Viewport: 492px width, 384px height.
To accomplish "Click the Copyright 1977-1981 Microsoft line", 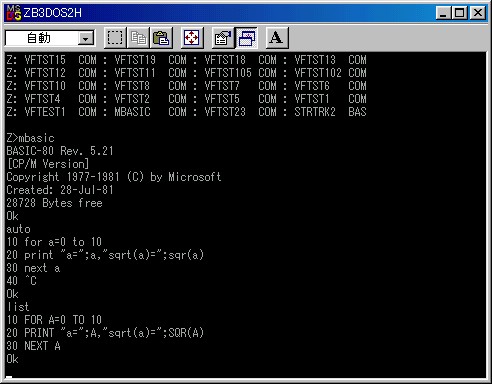I will [114, 177].
